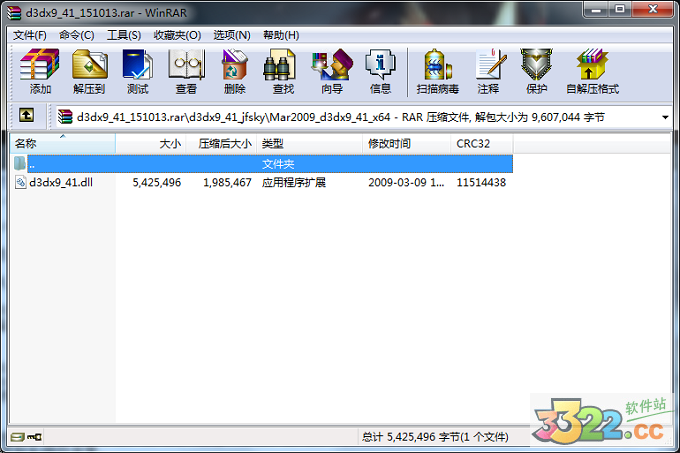This screenshot has height=453, width=680.
Task: Sort by Type (类型) column header
Action: 310,143
